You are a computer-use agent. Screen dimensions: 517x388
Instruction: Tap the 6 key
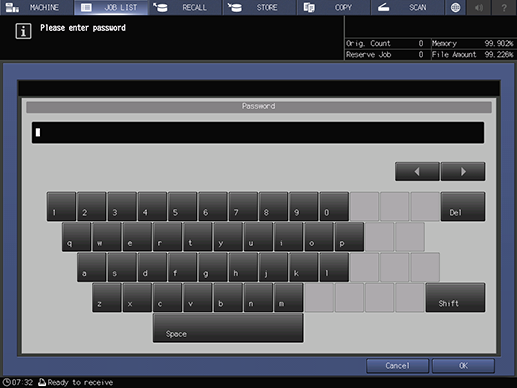[213, 206]
